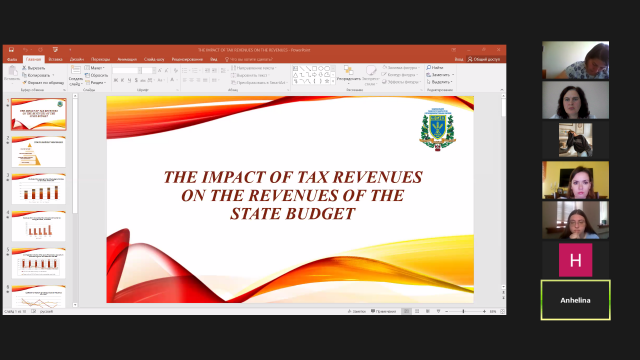Toggle Italic (К) text formatting
The width and height of the screenshot is (640, 360).
pyautogui.click(x=122, y=80)
